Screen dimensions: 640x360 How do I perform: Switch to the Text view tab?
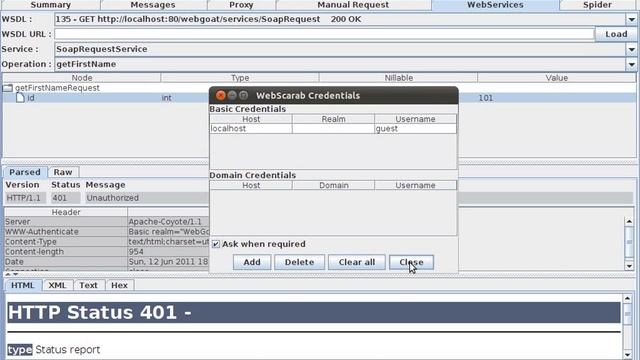[88, 285]
